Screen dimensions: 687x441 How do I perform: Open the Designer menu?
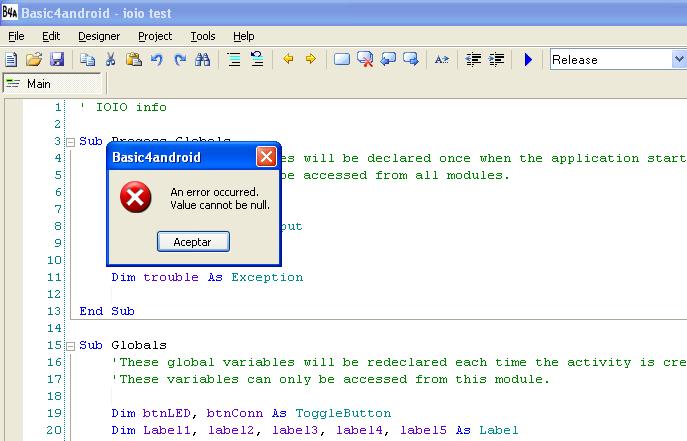(99, 36)
